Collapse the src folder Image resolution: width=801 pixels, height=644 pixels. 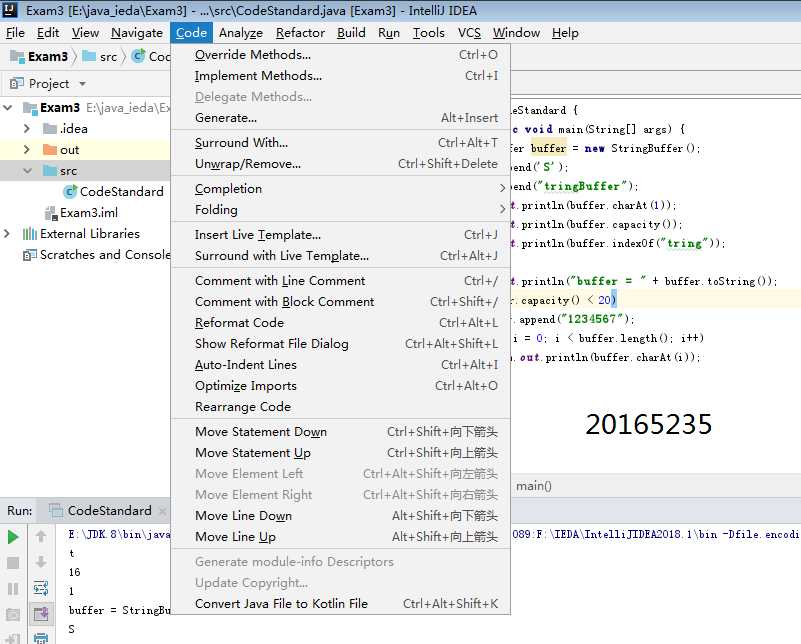27,171
